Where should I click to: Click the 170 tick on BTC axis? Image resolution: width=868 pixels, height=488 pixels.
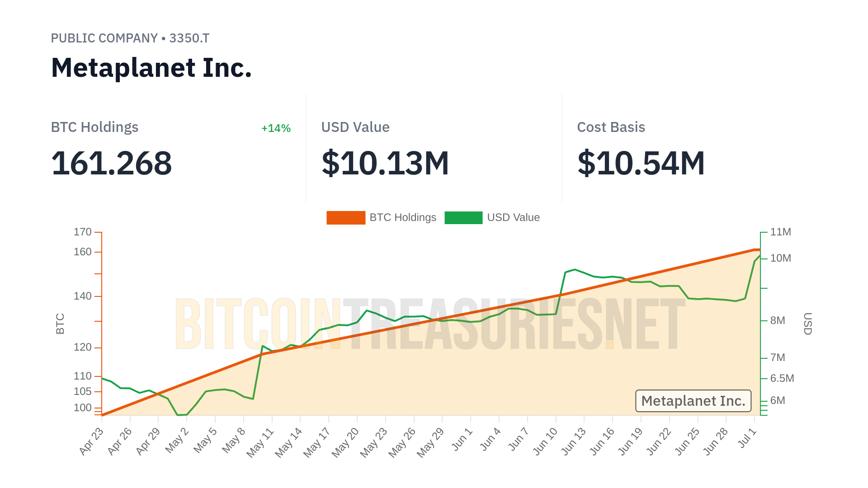(x=83, y=232)
